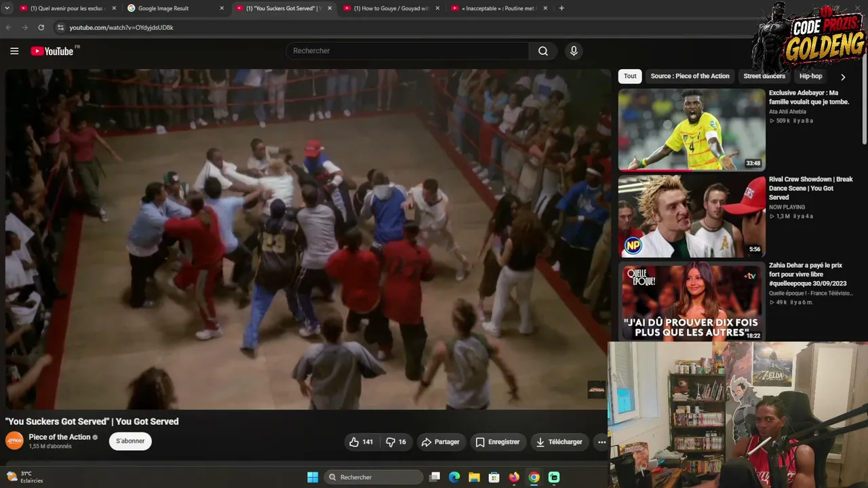The height and width of the screenshot is (488, 868).
Task: Open the Rival Crew Showdown thumbnail
Action: pyautogui.click(x=691, y=216)
